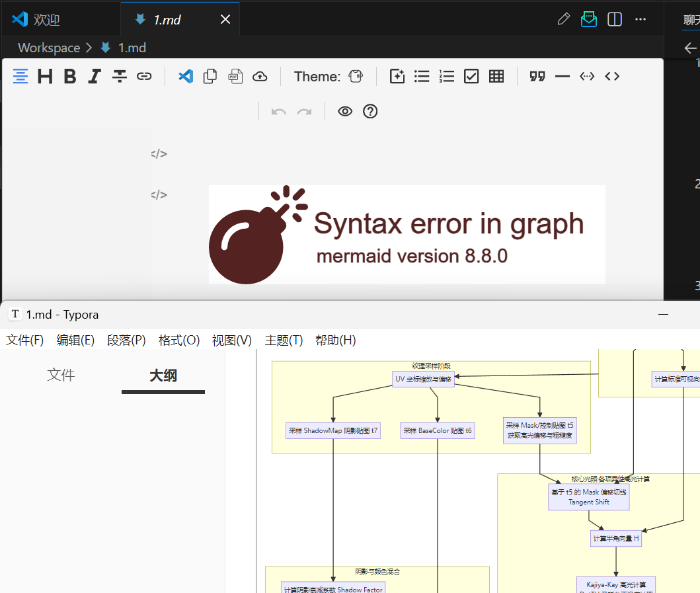Click the 计算半角向量 H node
700x593 pixels.
616,539
